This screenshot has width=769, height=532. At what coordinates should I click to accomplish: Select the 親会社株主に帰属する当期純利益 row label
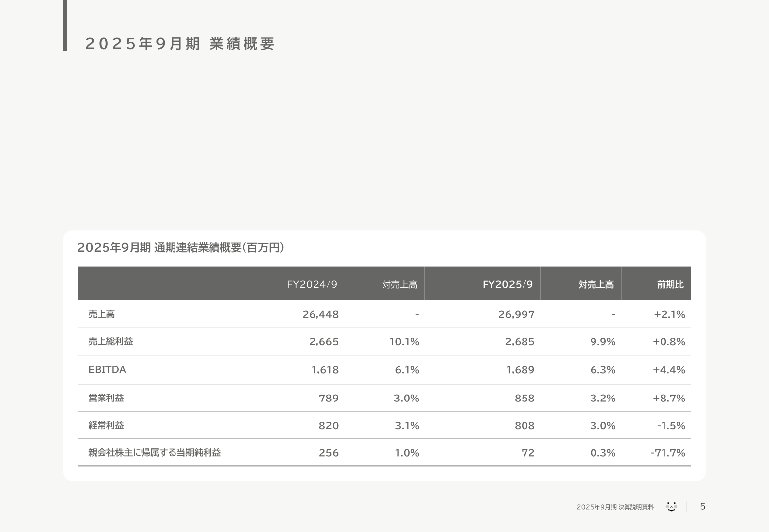point(155,452)
